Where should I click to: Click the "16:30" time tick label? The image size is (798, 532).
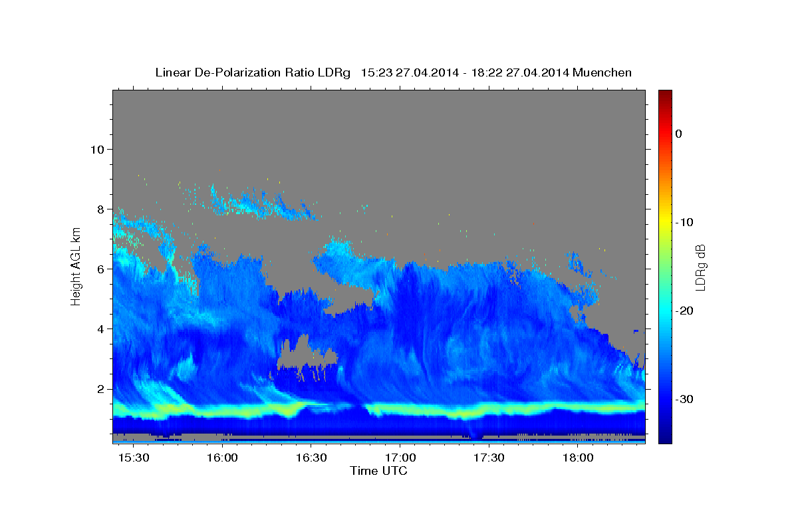pyautogui.click(x=311, y=458)
